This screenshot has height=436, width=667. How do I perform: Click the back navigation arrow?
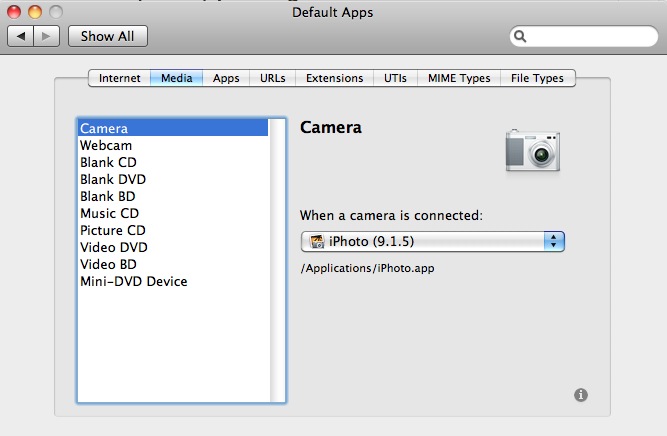click(x=22, y=36)
